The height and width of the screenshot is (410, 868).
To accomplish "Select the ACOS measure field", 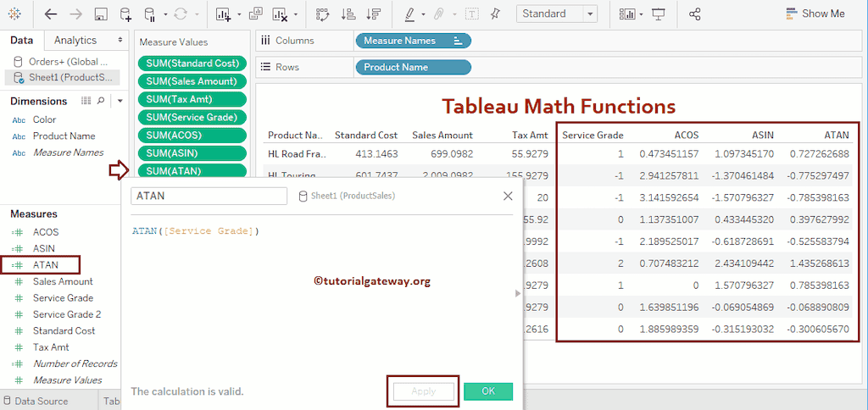I will [46, 232].
